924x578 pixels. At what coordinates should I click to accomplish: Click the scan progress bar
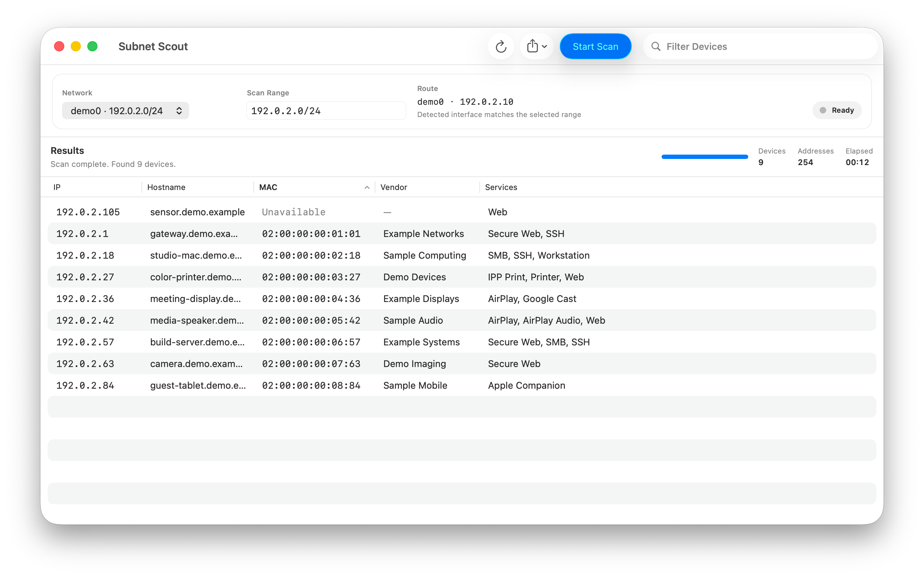pos(705,157)
